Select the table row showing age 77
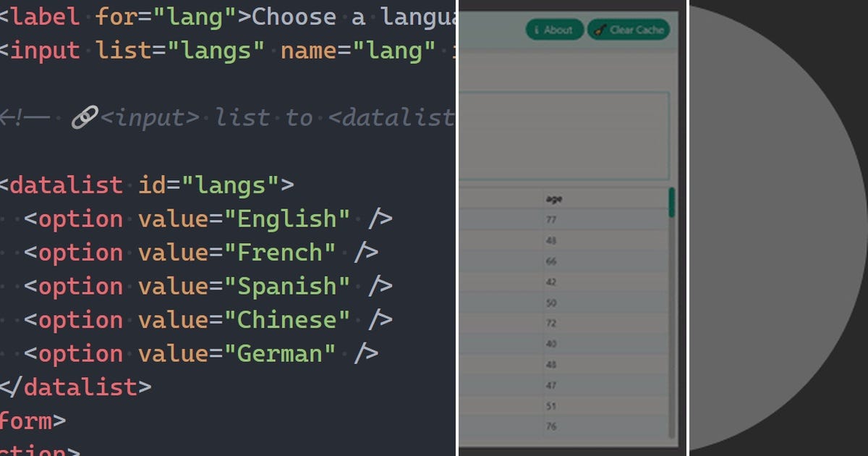The width and height of the screenshot is (868, 456). pyautogui.click(x=550, y=219)
